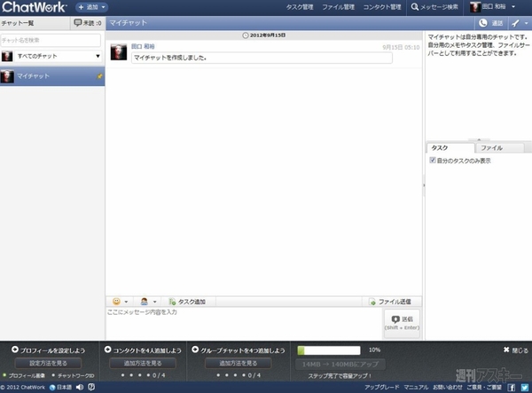Click the 田口 和裕 sender name link

click(143, 46)
